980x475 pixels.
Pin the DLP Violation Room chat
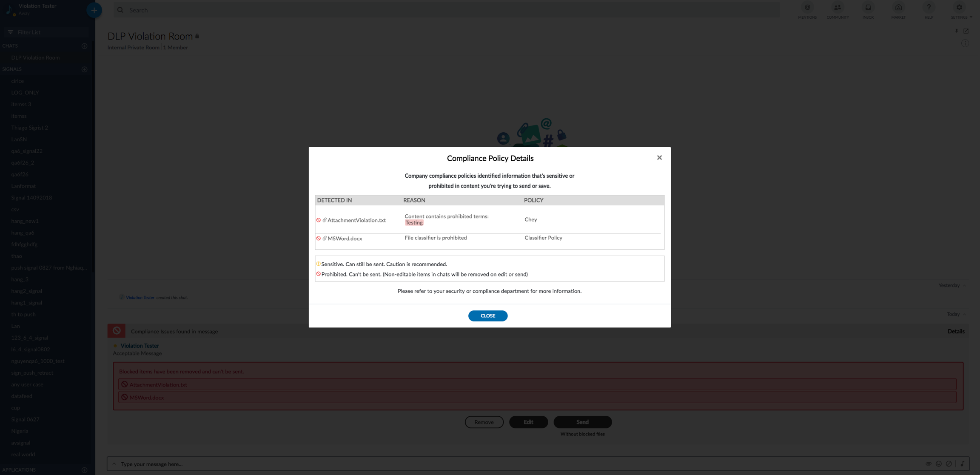[957, 31]
